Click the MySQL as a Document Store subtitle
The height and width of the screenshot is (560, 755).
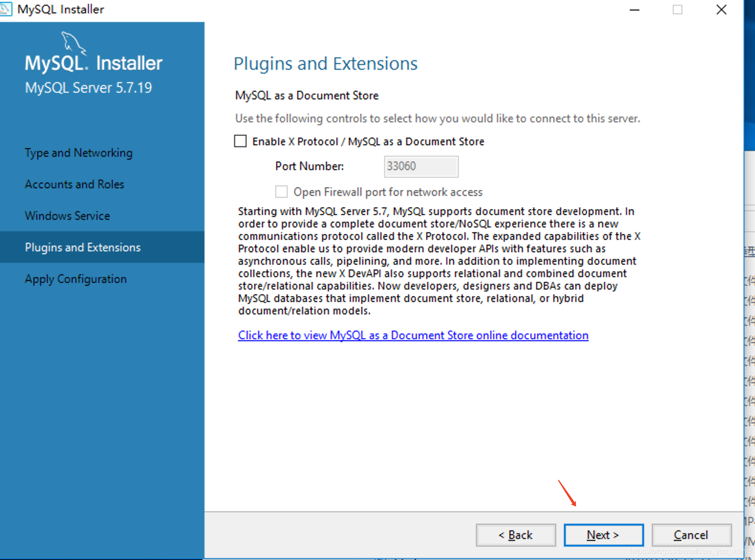(307, 96)
